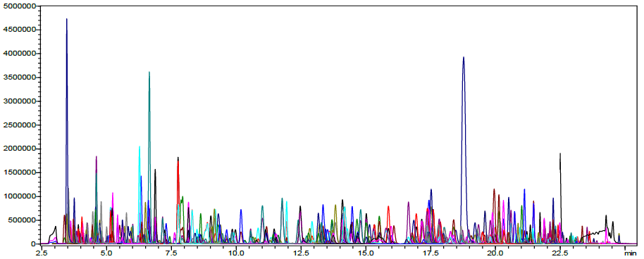Image resolution: width=644 pixels, height=259 pixels.
Task: Click the 4500000 y-axis label
Action: [18, 30]
